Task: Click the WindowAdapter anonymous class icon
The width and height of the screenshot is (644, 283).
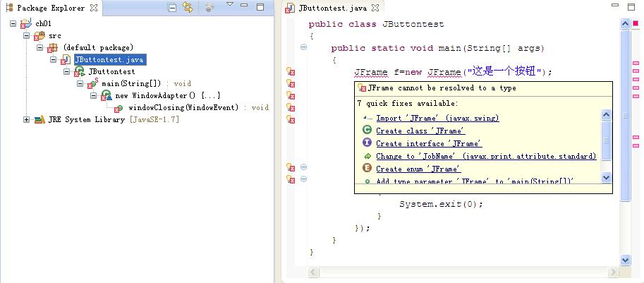Action: coord(107,96)
